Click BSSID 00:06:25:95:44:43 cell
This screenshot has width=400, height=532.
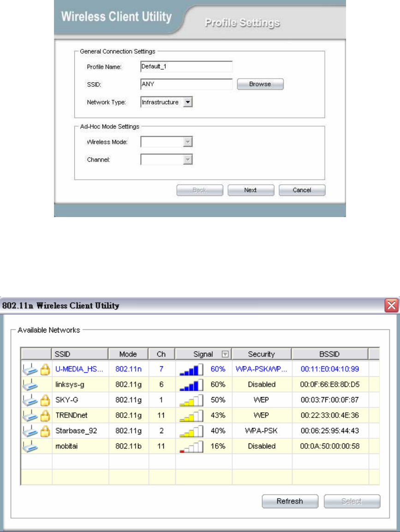330,431
